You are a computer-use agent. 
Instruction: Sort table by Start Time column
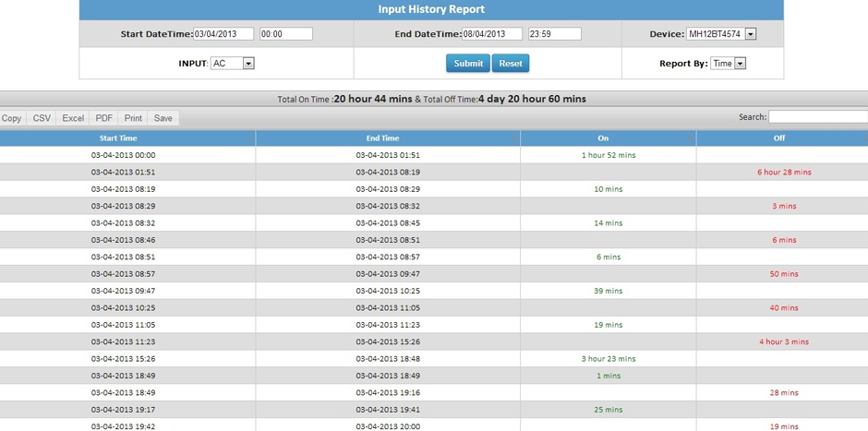point(127,138)
